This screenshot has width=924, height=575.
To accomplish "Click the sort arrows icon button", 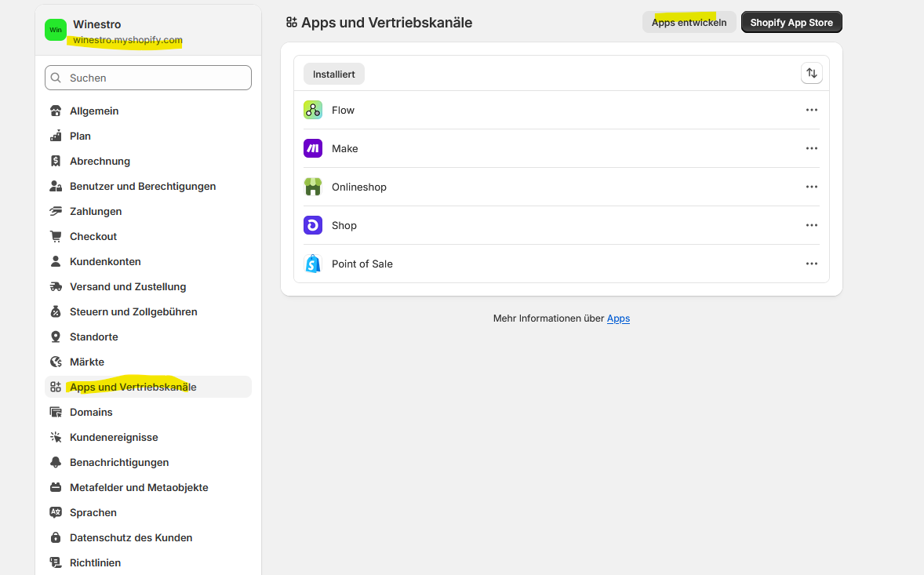I will tap(812, 73).
